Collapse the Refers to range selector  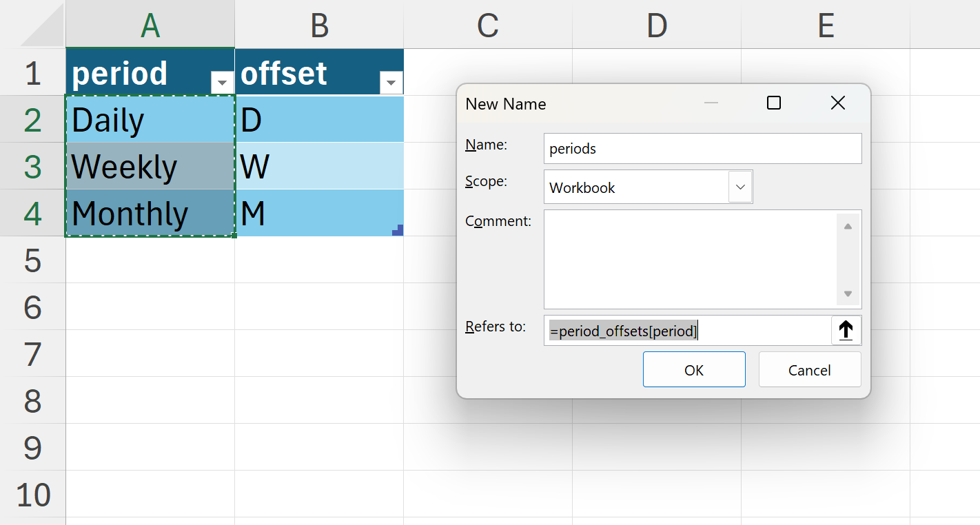pyautogui.click(x=846, y=331)
